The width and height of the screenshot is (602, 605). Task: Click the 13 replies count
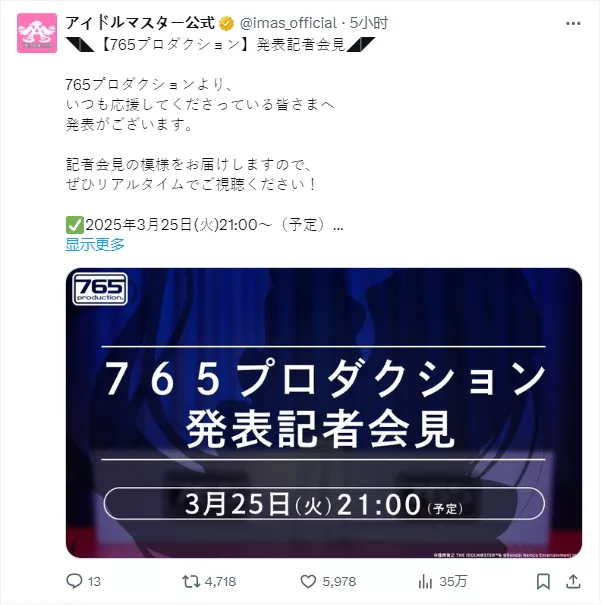coord(94,581)
